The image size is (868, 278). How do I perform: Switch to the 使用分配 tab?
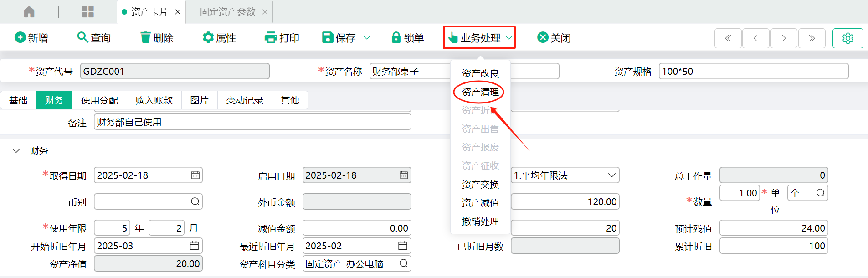(x=99, y=100)
